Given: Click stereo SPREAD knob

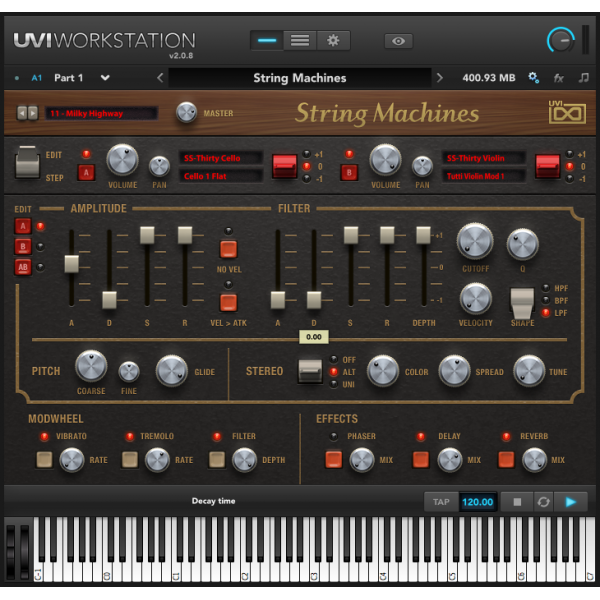Looking at the screenshot, I should 454,371.
